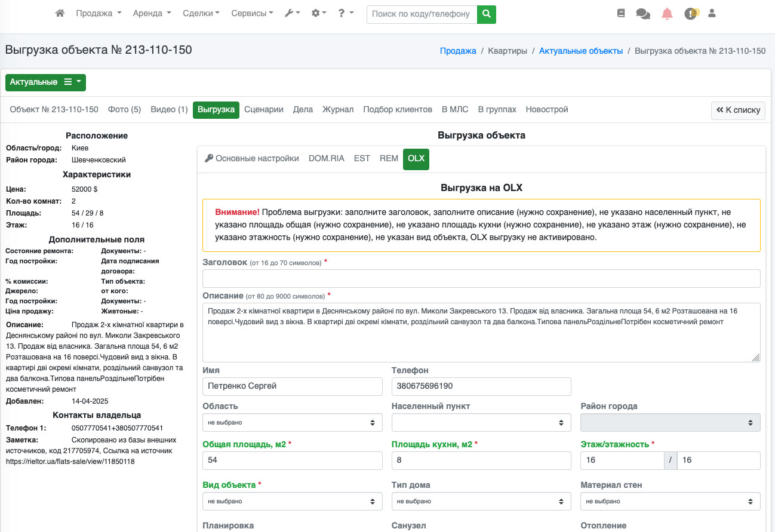Open the question mark help menu
Viewport: 775px width, 532px height.
tap(346, 13)
